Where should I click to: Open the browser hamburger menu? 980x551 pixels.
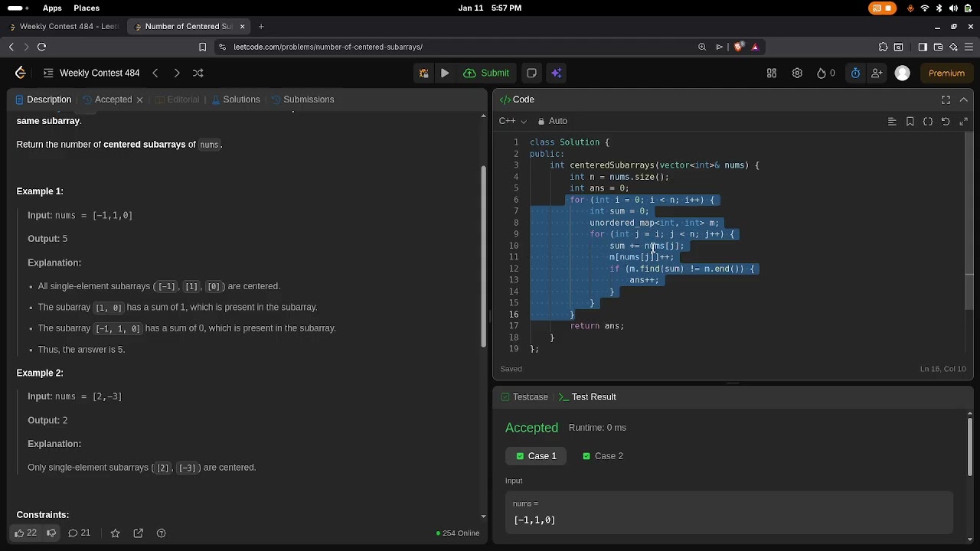969,47
